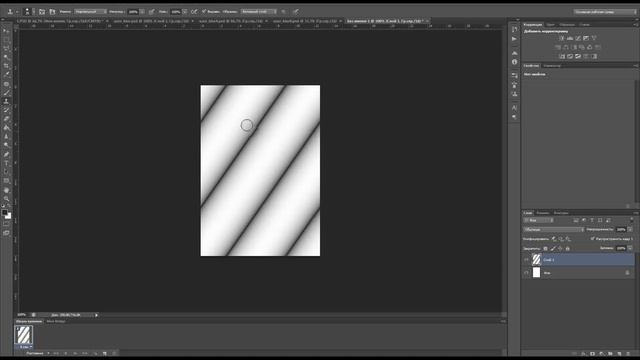Switch to the Каналы tab
Image resolution: width=640 pixels, height=360 pixels.
click(x=542, y=213)
